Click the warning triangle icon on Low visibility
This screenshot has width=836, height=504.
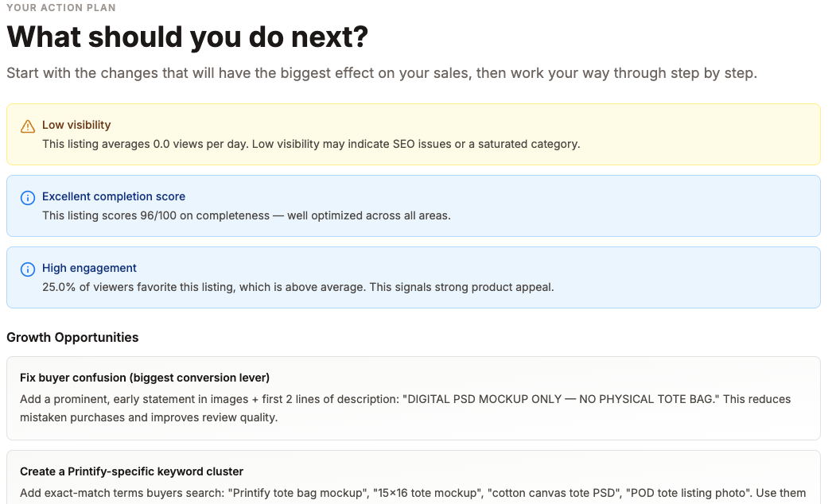coord(28,126)
